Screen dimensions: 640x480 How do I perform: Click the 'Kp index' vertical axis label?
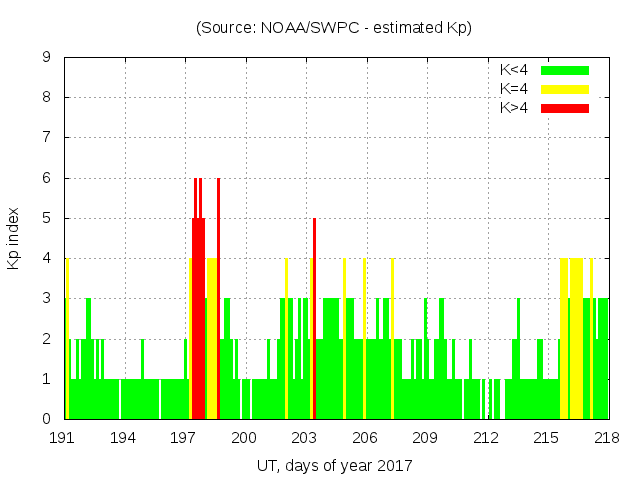click(x=14, y=238)
